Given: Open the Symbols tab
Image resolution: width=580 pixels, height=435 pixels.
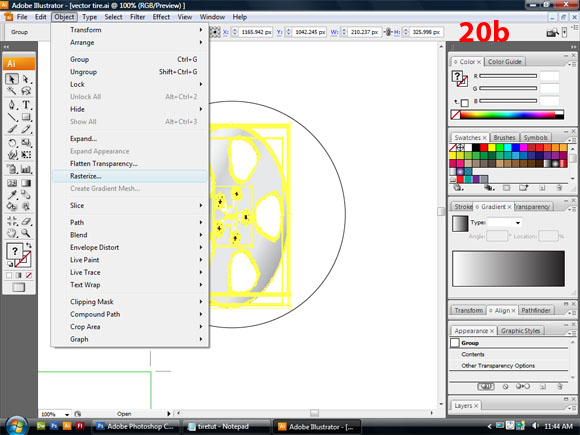Looking at the screenshot, I should (x=535, y=138).
